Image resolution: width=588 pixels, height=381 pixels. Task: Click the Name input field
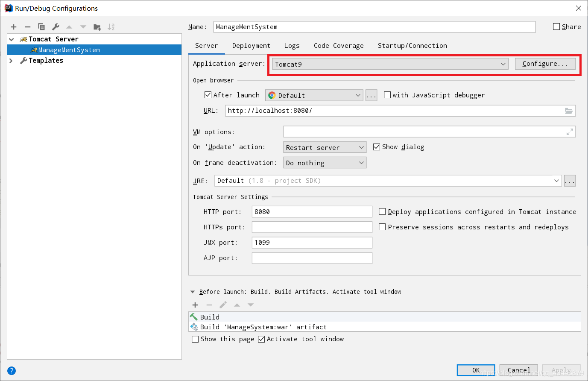point(374,27)
